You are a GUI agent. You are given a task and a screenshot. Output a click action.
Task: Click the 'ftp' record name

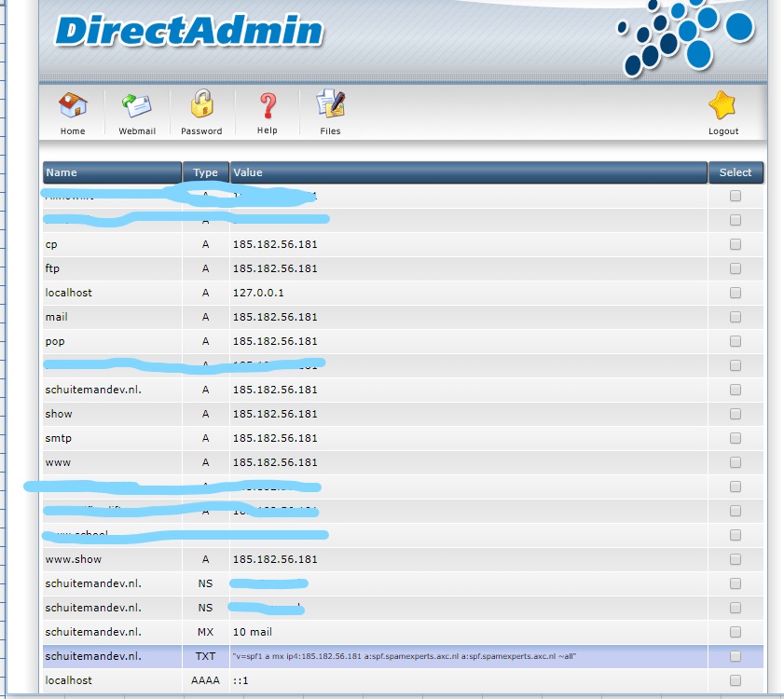[52, 268]
